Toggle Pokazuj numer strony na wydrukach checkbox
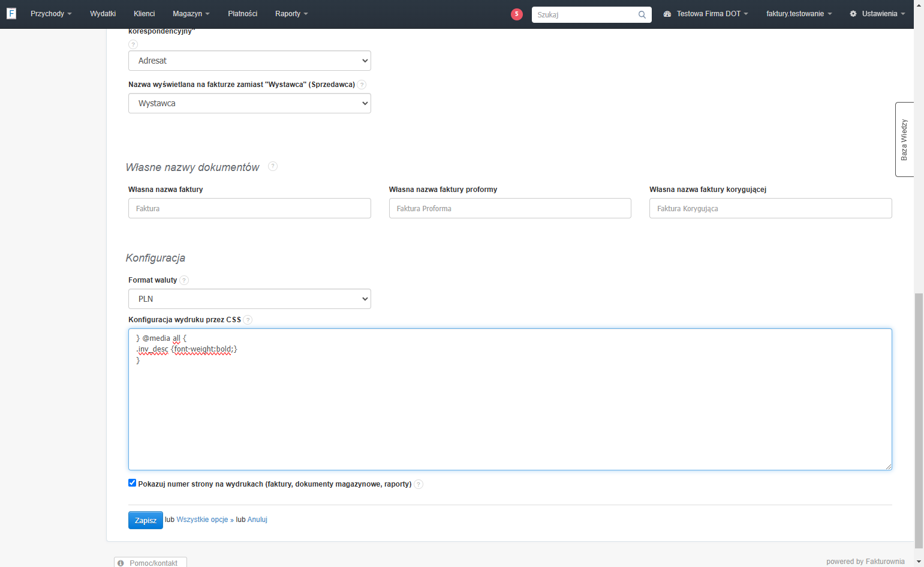Image resolution: width=924 pixels, height=567 pixels. click(x=132, y=483)
